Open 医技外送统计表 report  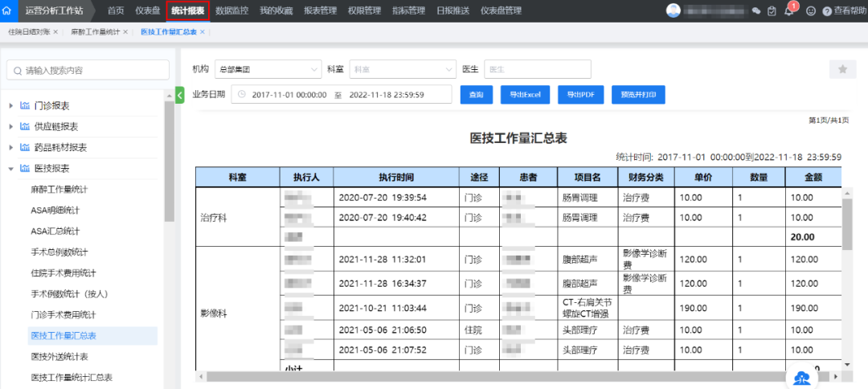[59, 357]
